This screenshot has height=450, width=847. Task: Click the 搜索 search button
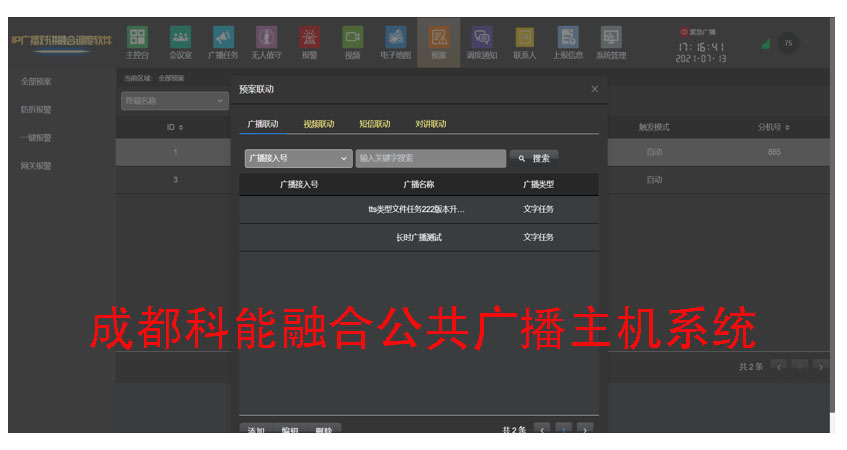tap(534, 158)
